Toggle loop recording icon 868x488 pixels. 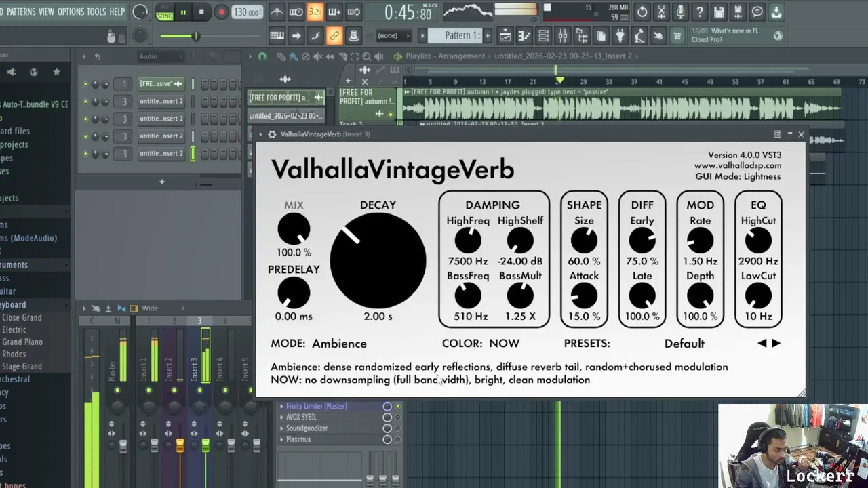pyautogui.click(x=354, y=12)
